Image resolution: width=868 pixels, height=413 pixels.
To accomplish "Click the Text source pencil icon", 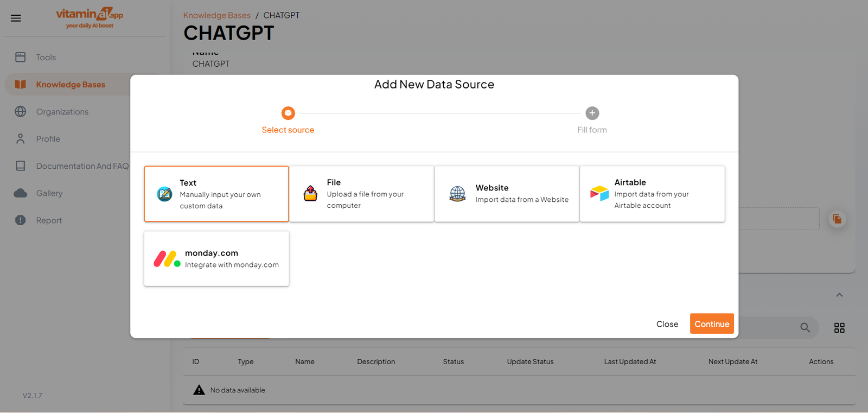I will click(164, 194).
